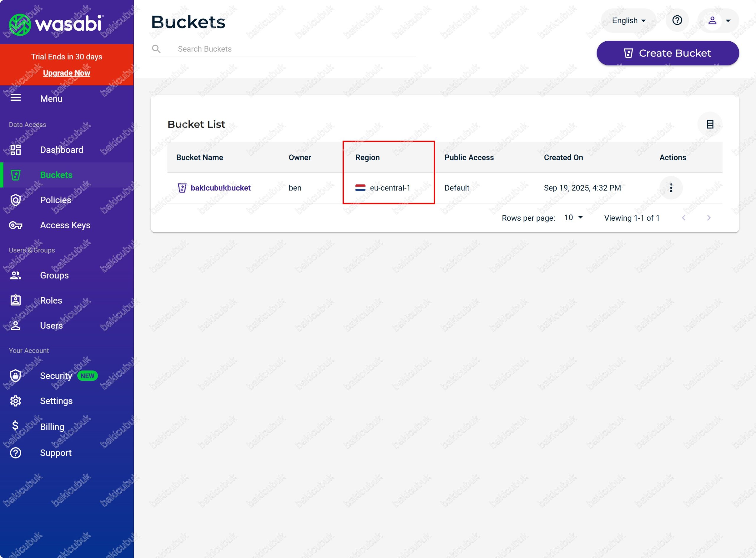Open the Dashboard sidebar item
The width and height of the screenshot is (756, 558).
click(x=61, y=150)
